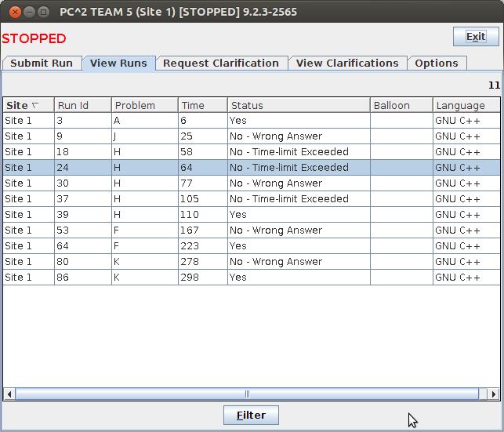Go to the Options tab

click(x=437, y=64)
